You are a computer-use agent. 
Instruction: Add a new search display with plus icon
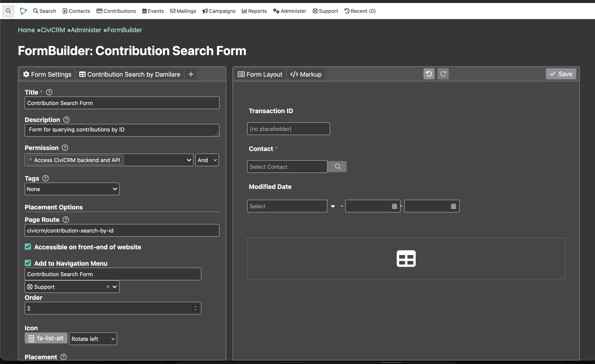pos(191,74)
